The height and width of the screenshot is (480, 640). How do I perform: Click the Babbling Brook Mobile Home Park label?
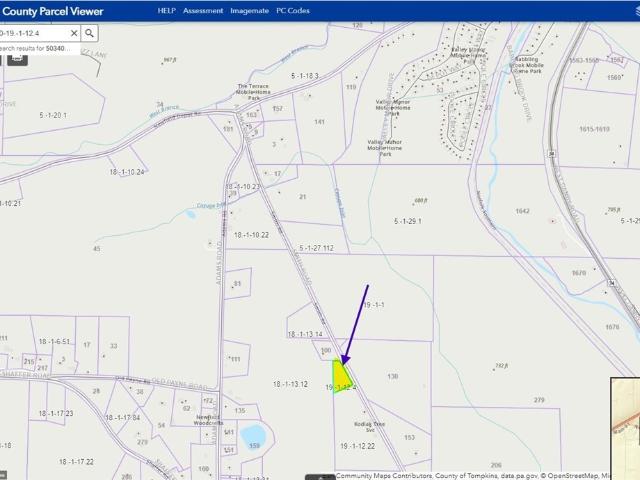[527, 65]
